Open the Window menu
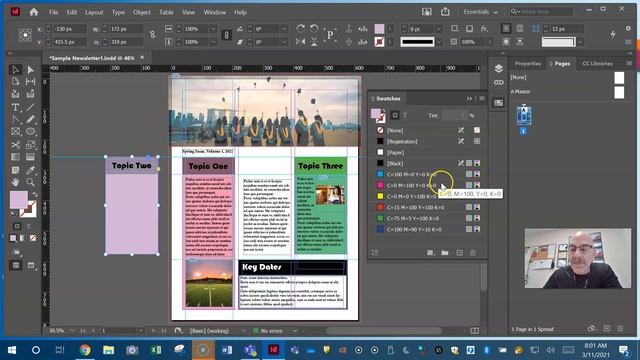The width and height of the screenshot is (640, 360). click(x=215, y=12)
